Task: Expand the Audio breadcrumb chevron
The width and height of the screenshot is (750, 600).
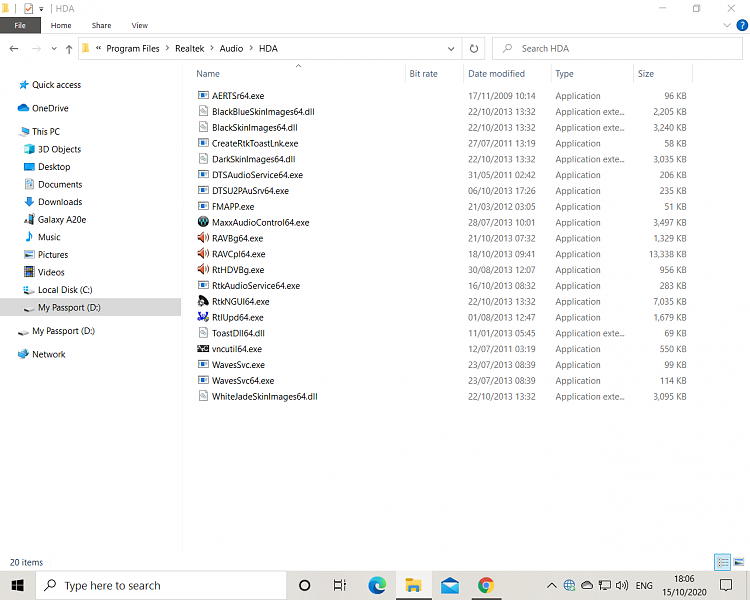Action: click(251, 48)
